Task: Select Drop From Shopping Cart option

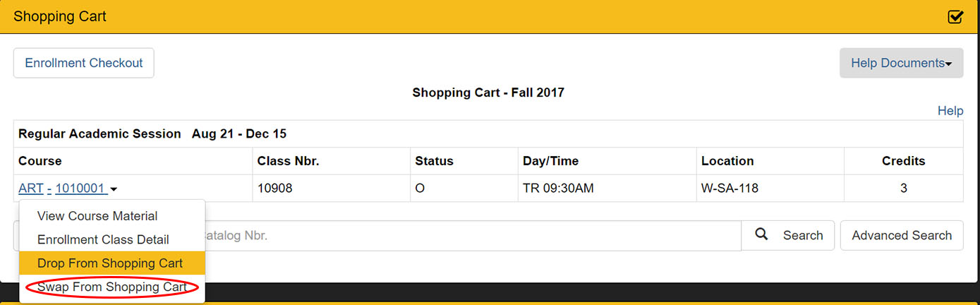Action: click(110, 263)
